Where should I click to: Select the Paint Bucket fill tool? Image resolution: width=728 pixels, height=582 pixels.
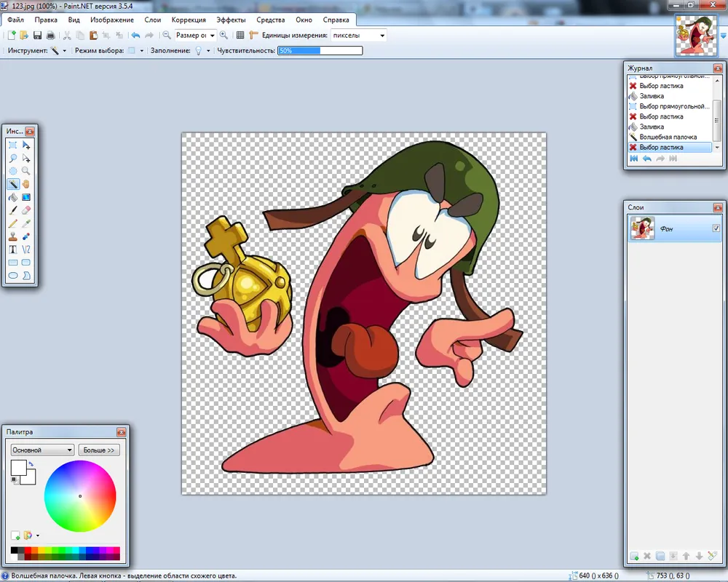pos(13,197)
